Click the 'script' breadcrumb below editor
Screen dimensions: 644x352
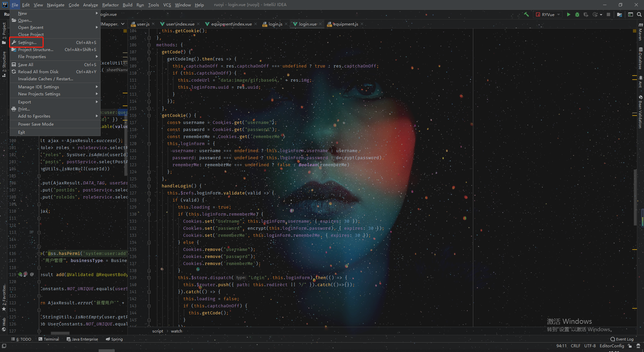point(158,331)
